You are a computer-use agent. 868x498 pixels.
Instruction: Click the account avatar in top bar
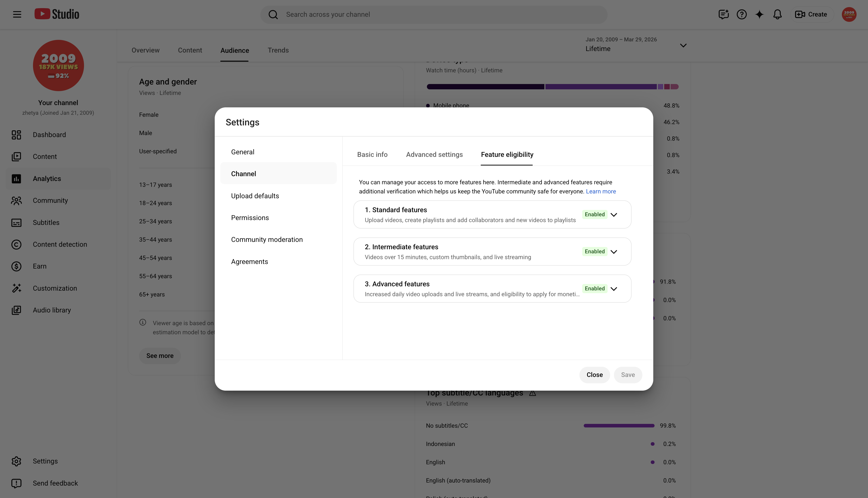pos(849,14)
